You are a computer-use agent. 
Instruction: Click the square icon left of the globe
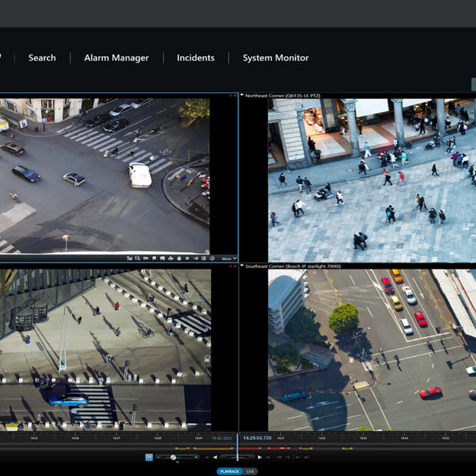[x=203, y=258]
